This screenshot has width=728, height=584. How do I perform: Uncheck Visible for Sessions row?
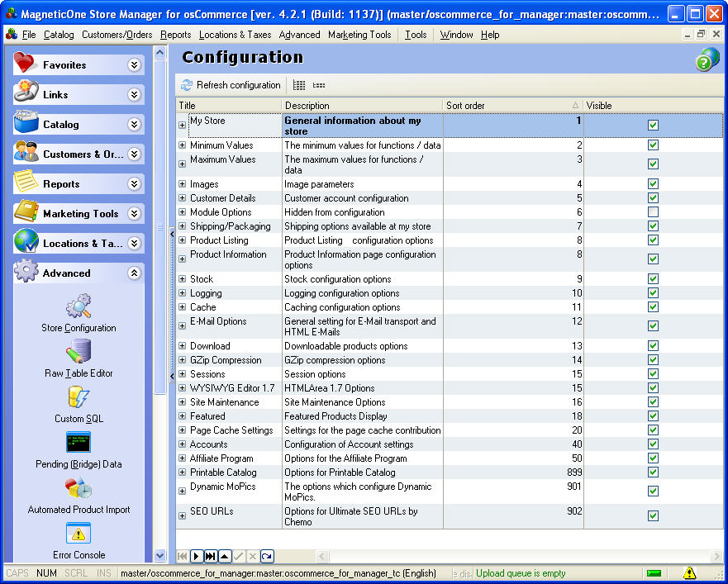point(654,373)
